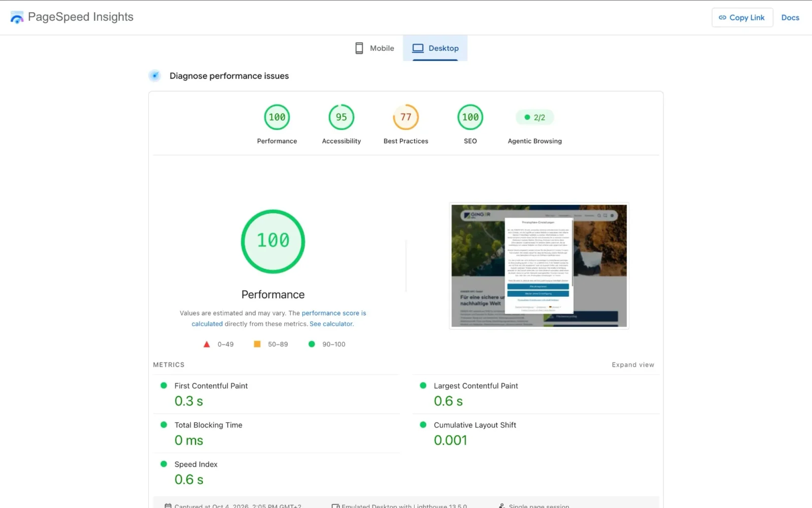This screenshot has width=812, height=508.
Task: Jump to SEO score gauge 100
Action: click(470, 117)
